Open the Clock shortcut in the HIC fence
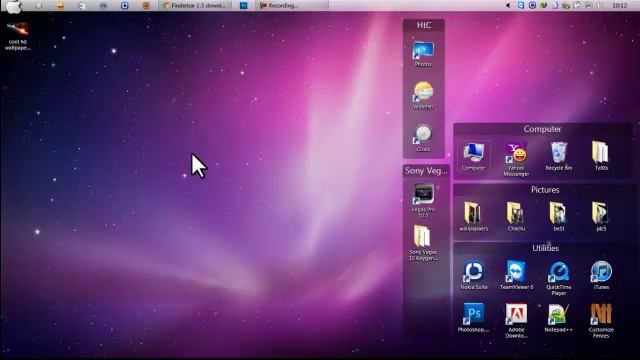Viewport: 640px width, 360px height. coord(423,138)
